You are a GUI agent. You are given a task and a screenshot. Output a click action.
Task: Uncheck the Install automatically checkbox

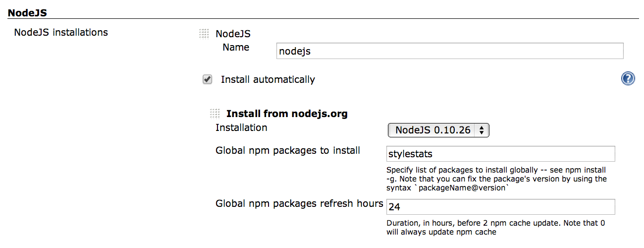pos(208,79)
